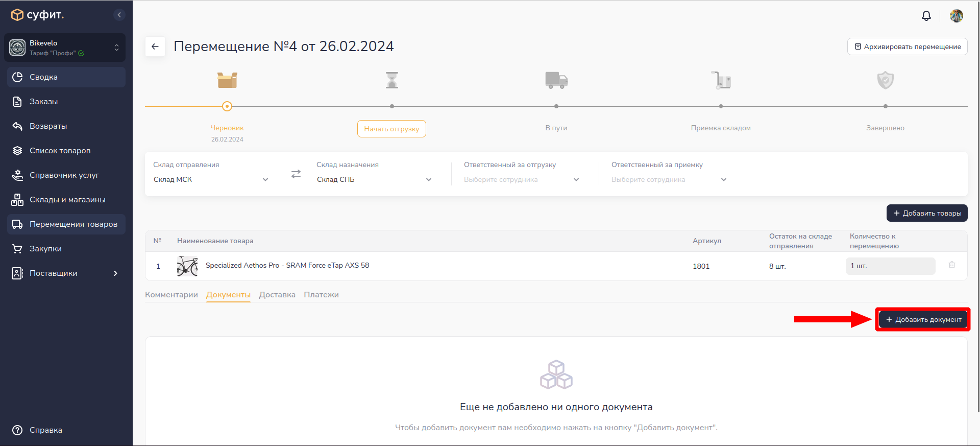Collapse the sidebar with the chevron button
The width and height of the screenshot is (980, 446).
119,15
